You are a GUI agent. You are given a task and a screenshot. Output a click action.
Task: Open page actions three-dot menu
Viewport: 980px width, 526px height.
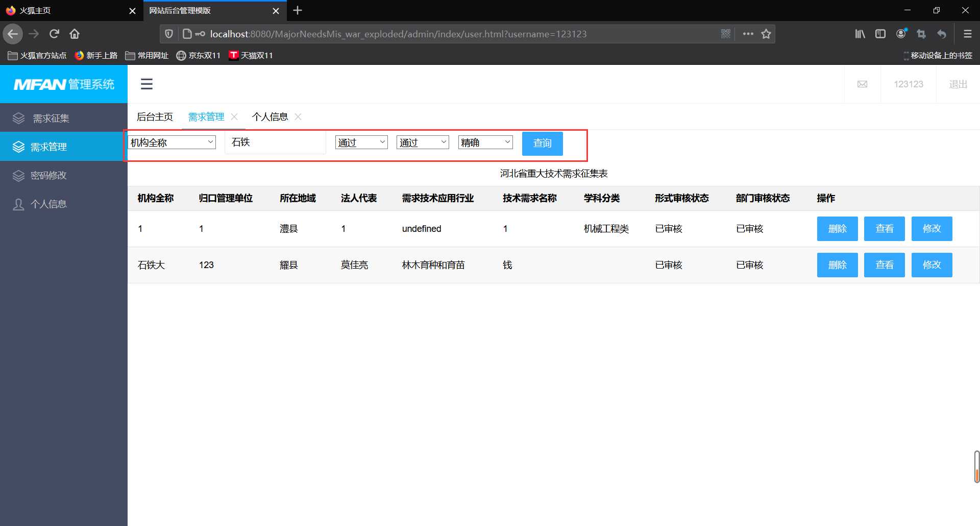(x=748, y=34)
